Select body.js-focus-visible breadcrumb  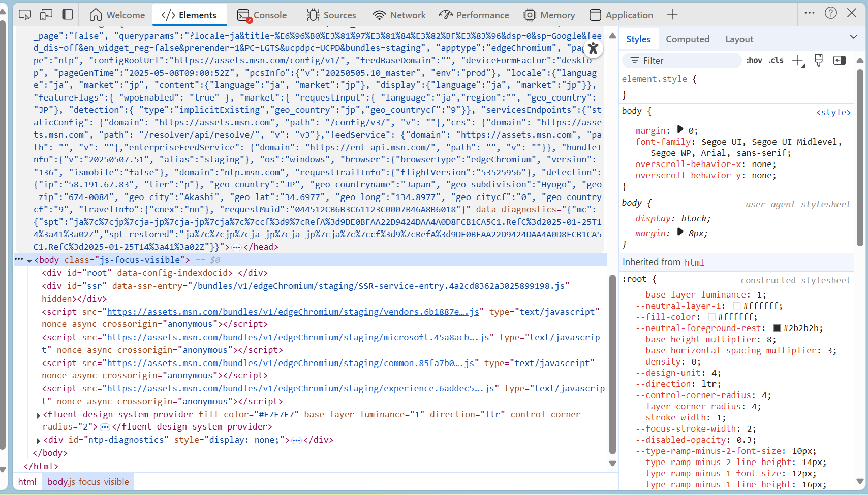[x=88, y=482]
